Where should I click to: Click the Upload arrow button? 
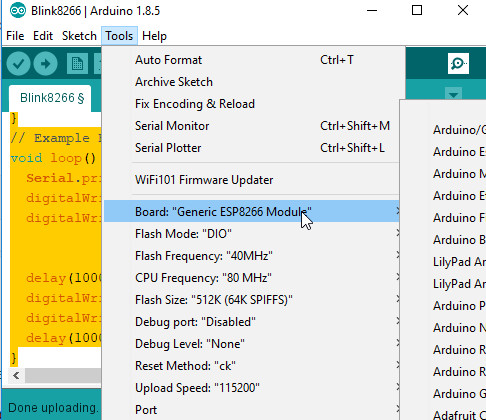click(x=45, y=63)
